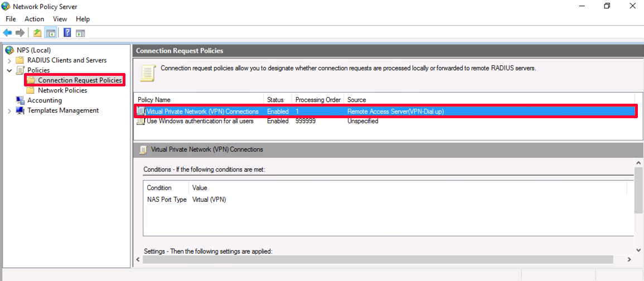
Task: Restore down the Network Policy Server window
Action: tap(607, 6)
